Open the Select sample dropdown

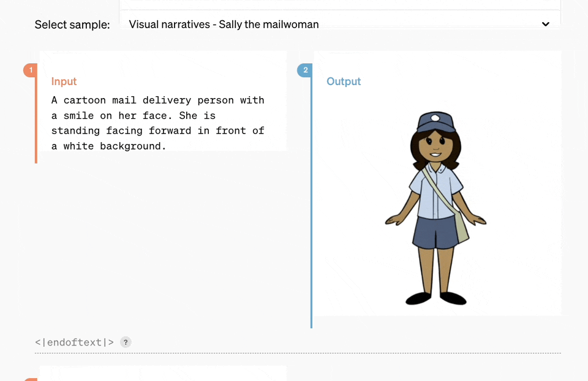[339, 25]
